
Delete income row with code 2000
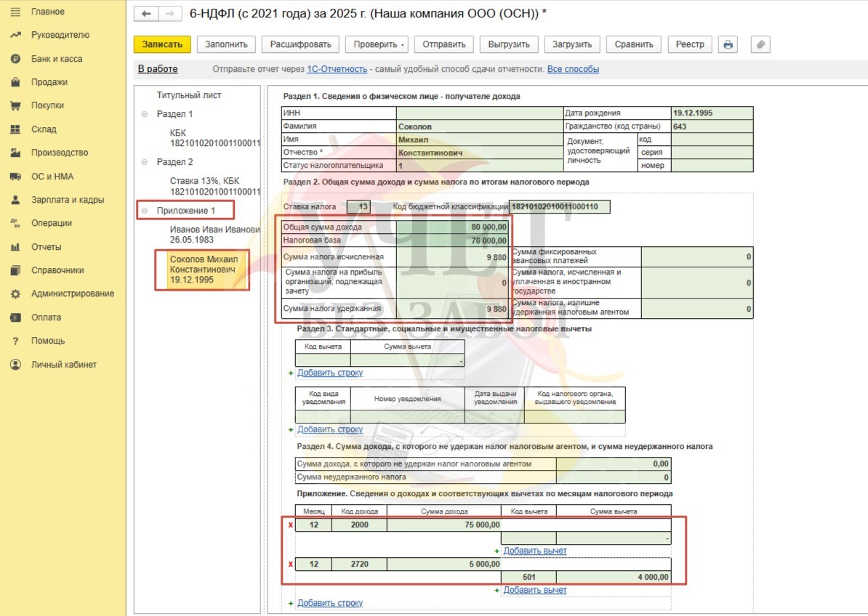[x=290, y=525]
